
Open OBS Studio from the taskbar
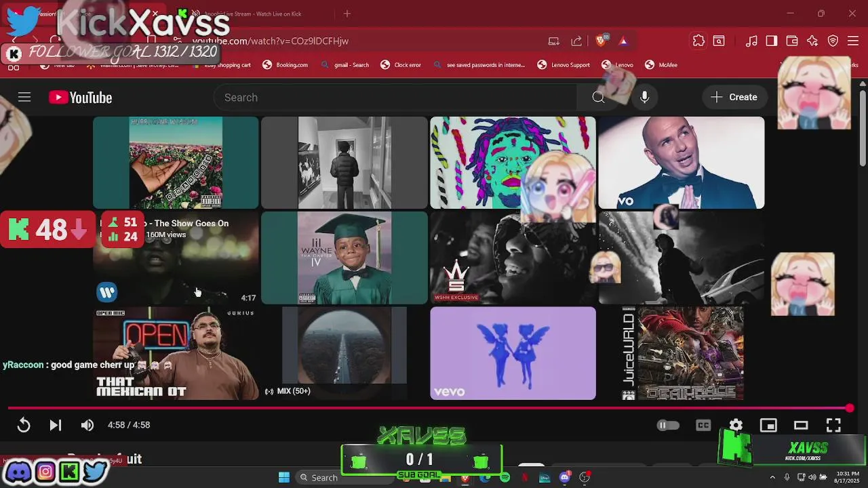coord(585,477)
